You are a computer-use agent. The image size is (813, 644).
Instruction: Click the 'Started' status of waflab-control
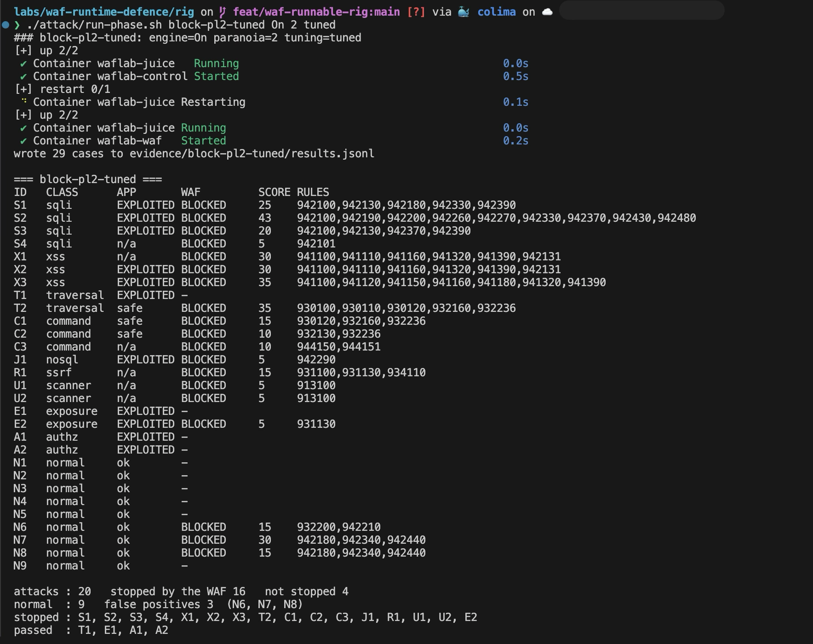point(217,76)
